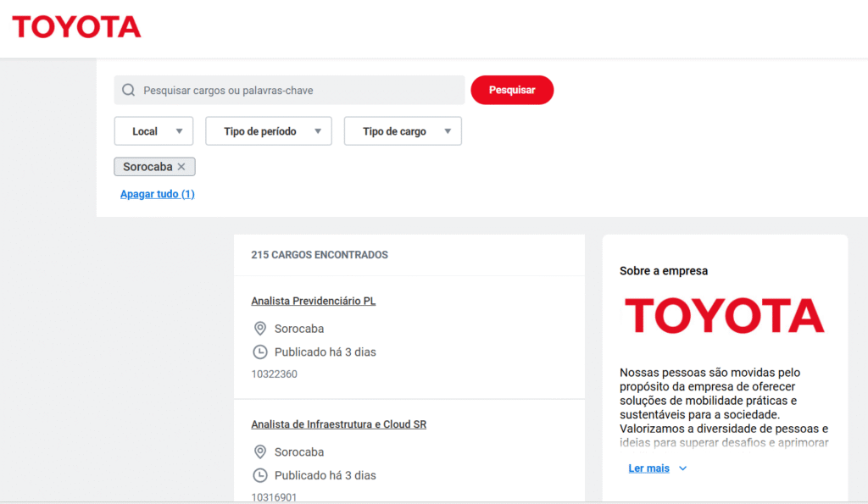The height and width of the screenshot is (504, 868).
Task: Open the Local filter dropdown
Action: click(x=153, y=131)
